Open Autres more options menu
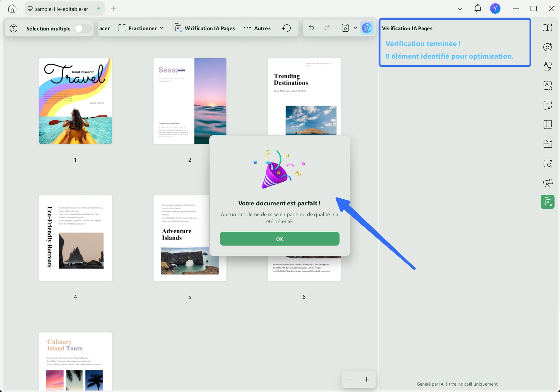Image resolution: width=560 pixels, height=392 pixels. tap(257, 28)
